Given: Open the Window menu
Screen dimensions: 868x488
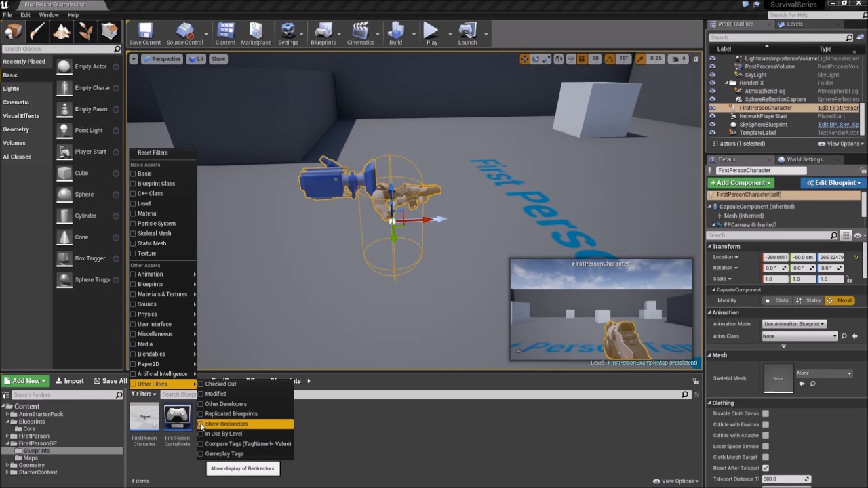Looking at the screenshot, I should [x=49, y=15].
